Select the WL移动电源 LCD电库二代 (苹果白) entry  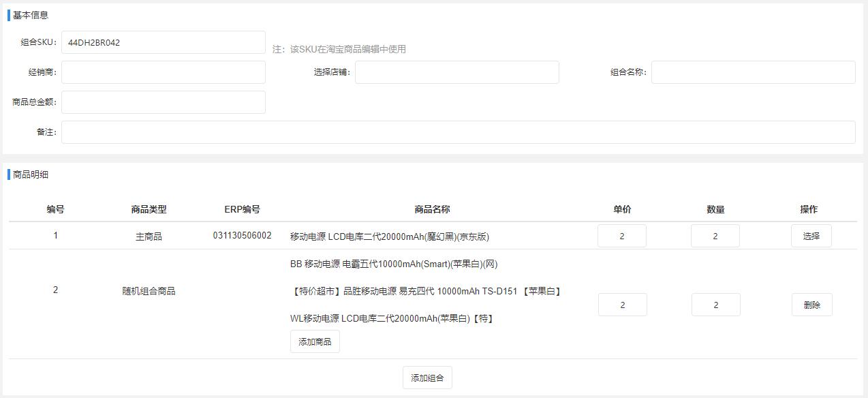click(392, 318)
